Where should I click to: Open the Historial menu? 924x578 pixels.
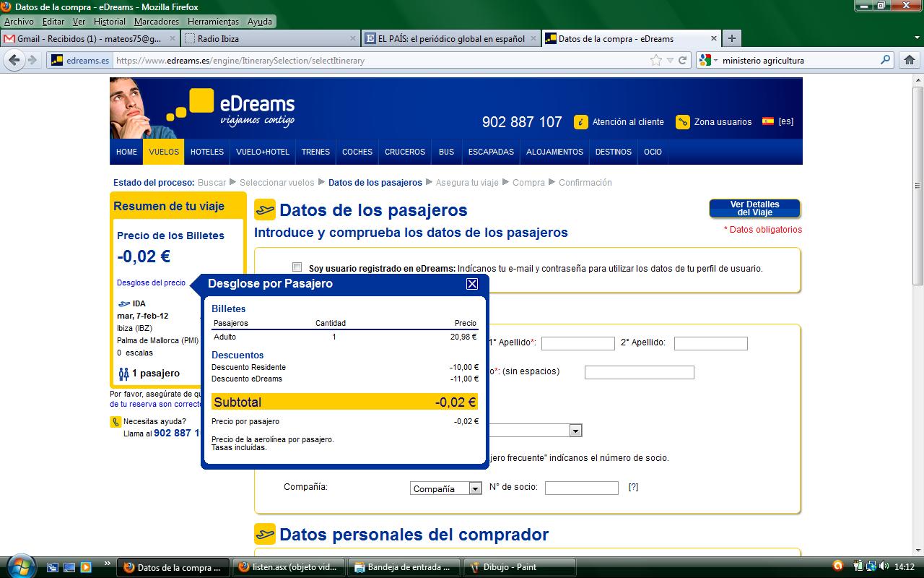pyautogui.click(x=110, y=22)
